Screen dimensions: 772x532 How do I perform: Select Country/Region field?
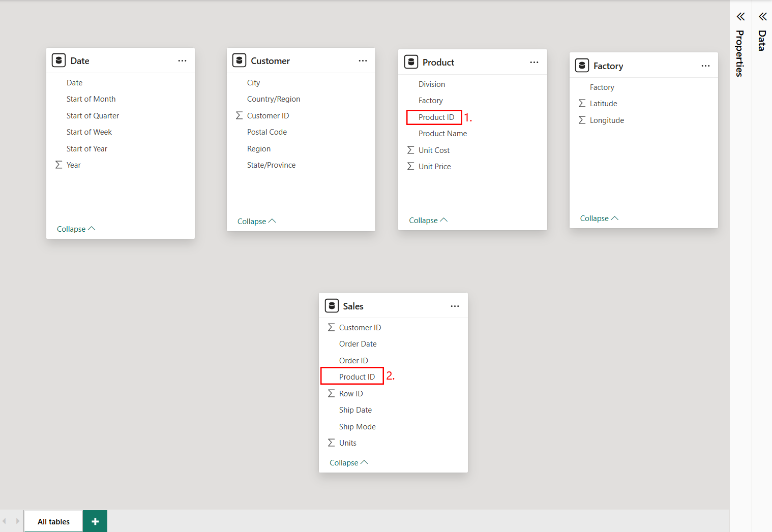click(274, 99)
